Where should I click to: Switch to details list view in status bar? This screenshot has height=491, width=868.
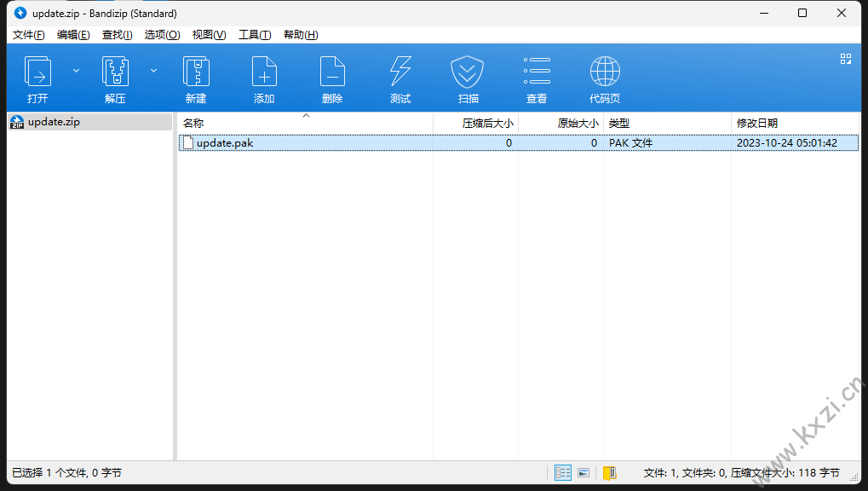click(x=563, y=473)
